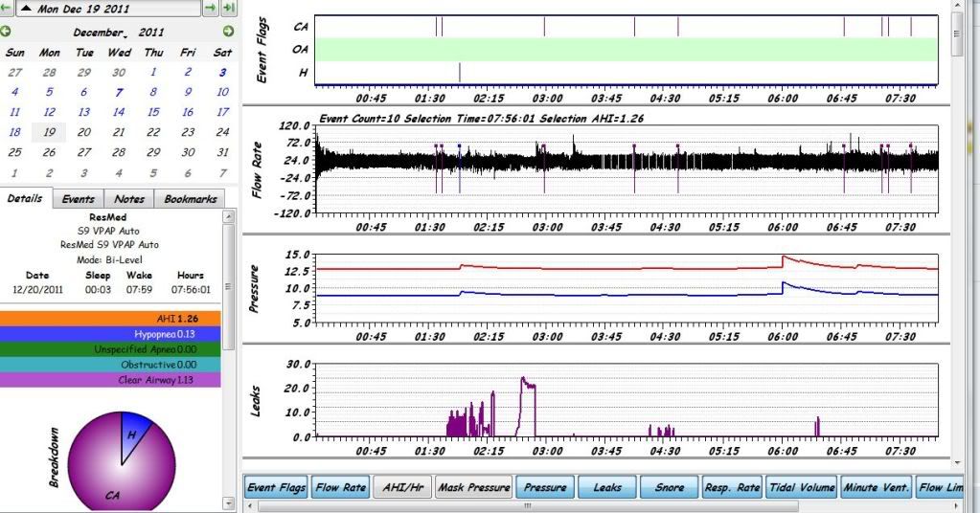Jump to the most recent day
This screenshot has width=980, height=513.
(228, 8)
